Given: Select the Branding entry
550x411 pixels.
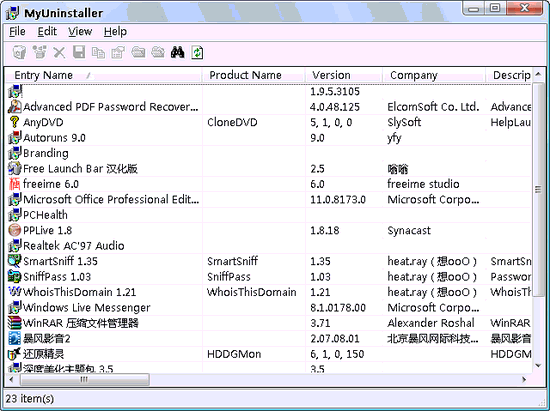Looking at the screenshot, I should [x=269, y=153].
